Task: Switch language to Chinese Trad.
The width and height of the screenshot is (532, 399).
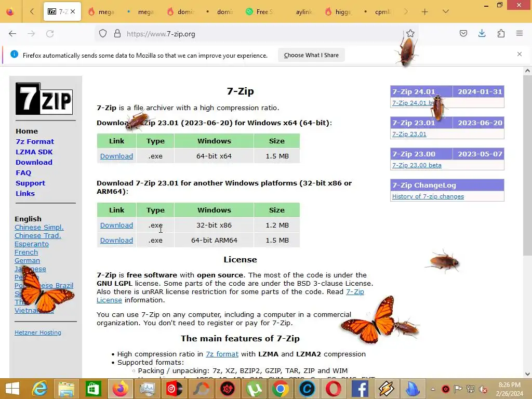Action: 37,235
